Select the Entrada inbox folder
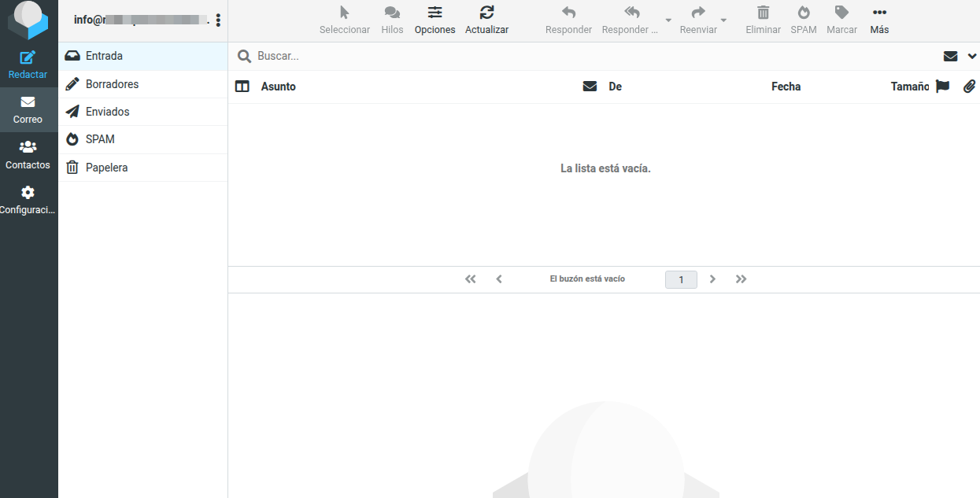980x498 pixels. (143, 57)
